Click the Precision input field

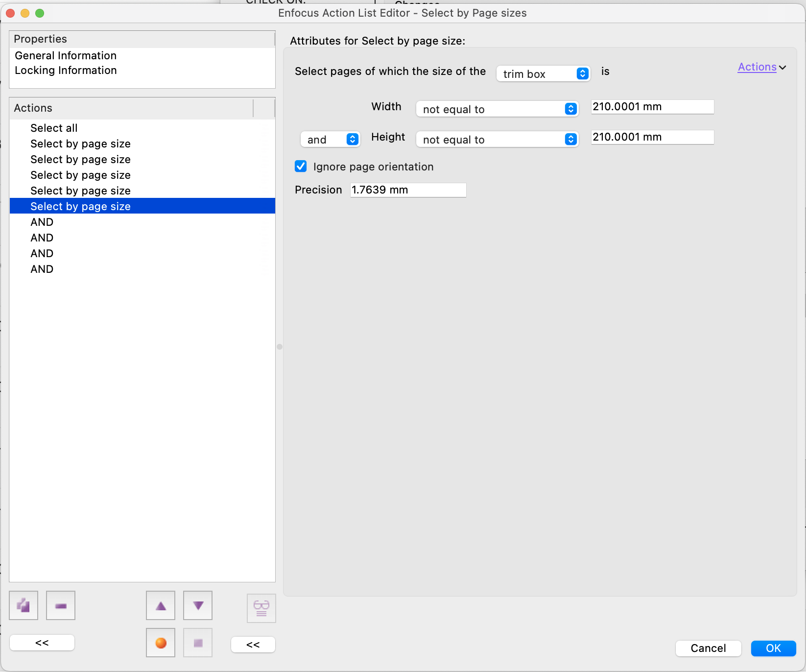click(x=408, y=190)
